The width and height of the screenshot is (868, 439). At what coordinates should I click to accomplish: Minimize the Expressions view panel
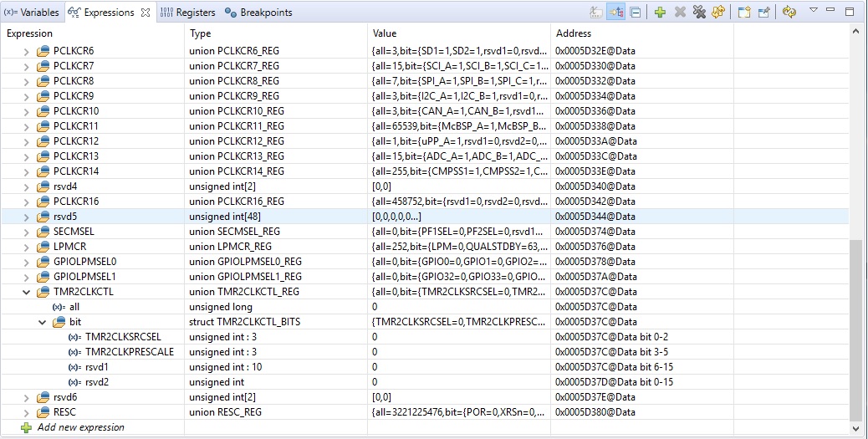click(x=830, y=9)
